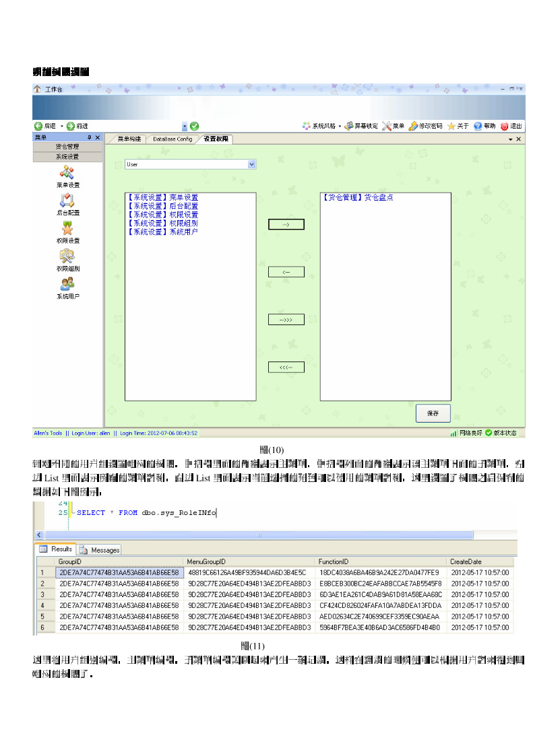
Task: Expand the 货仓管理 sidebar group
Action: (67, 147)
